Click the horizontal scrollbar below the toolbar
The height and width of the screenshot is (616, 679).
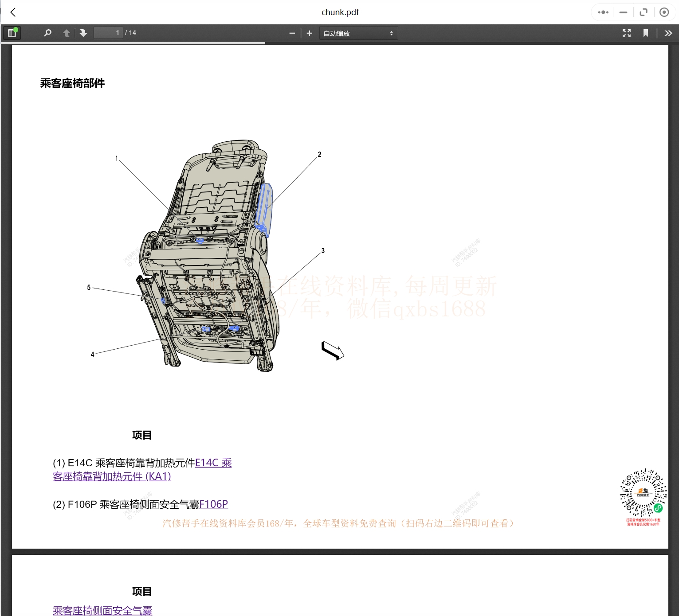(x=133, y=43)
